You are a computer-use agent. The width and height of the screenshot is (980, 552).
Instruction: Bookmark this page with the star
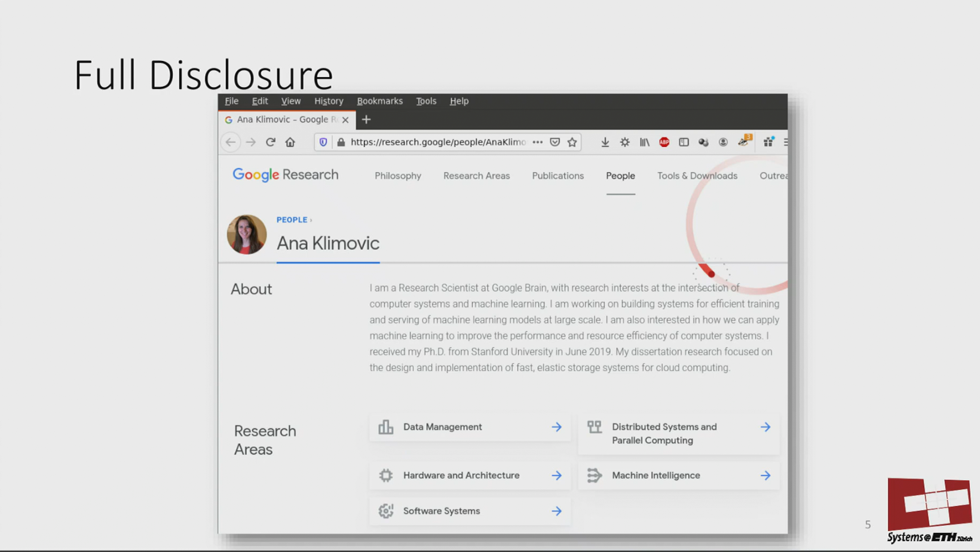point(572,142)
